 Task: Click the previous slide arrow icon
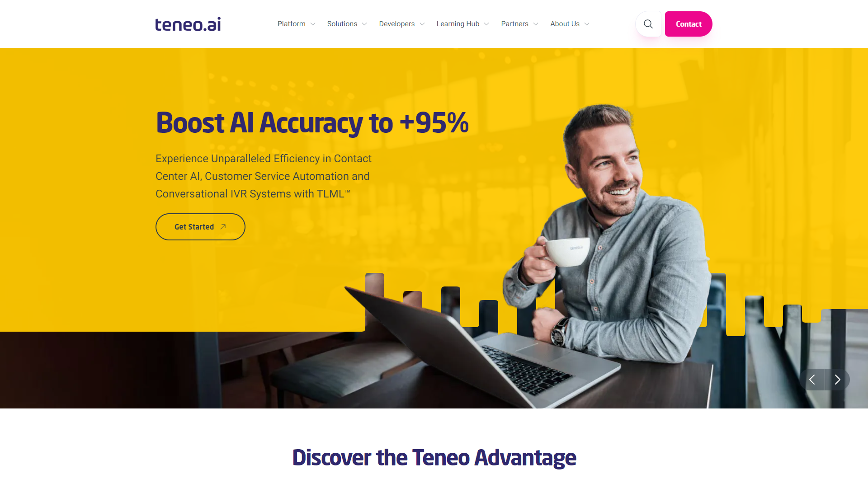click(812, 379)
